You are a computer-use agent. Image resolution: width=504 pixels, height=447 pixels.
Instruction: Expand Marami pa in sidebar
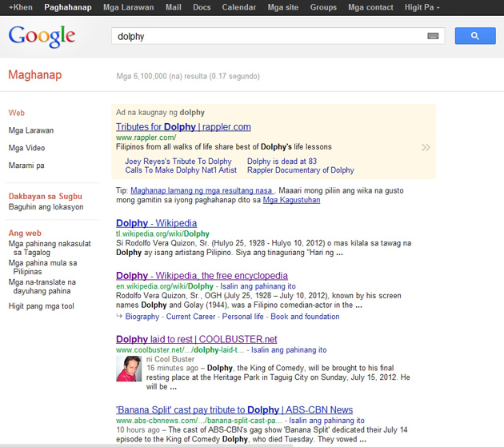(x=26, y=166)
